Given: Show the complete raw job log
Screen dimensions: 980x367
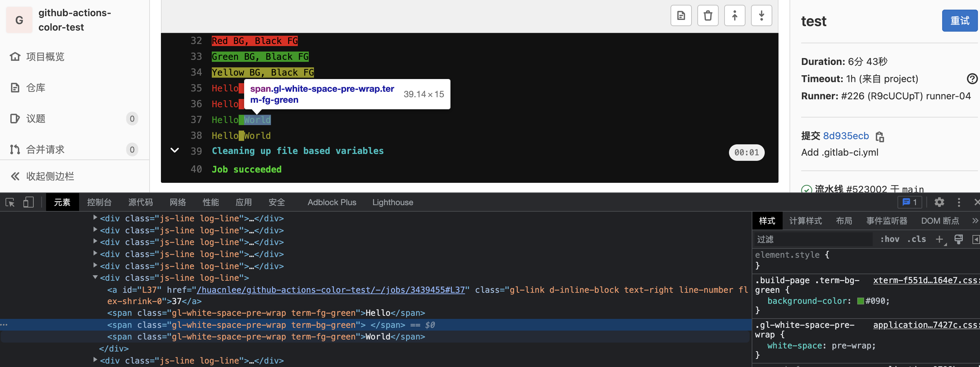Looking at the screenshot, I should [681, 15].
